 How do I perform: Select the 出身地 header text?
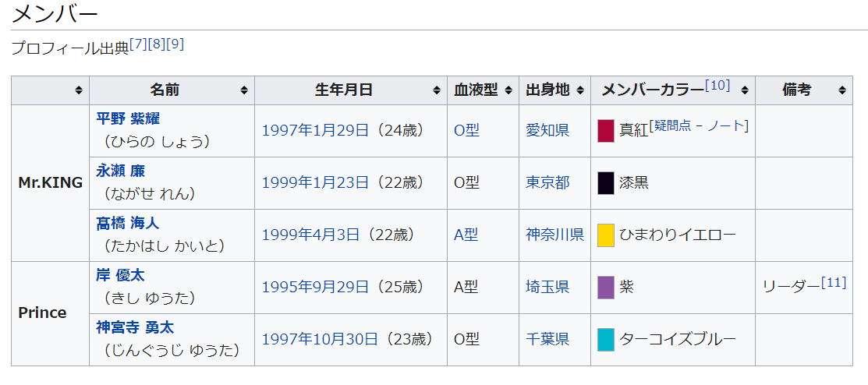pyautogui.click(x=547, y=90)
